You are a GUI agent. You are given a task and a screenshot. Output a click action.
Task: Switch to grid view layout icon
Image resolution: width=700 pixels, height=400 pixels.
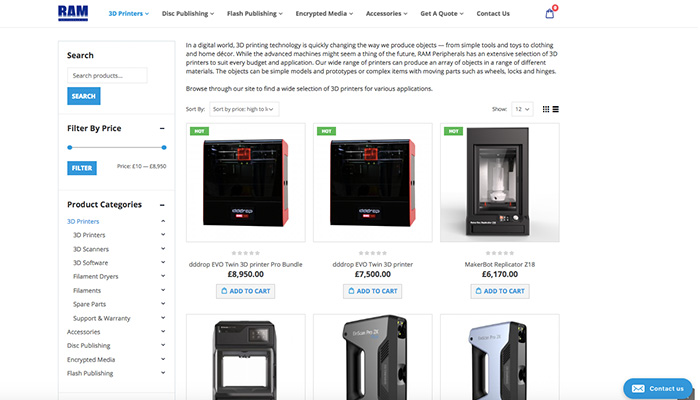click(546, 109)
